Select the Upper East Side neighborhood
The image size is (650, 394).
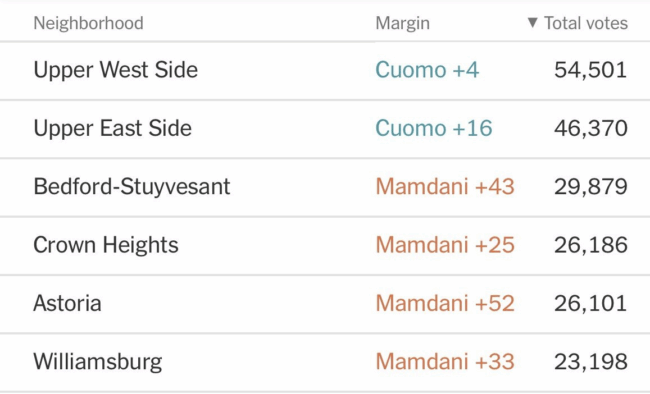(x=113, y=128)
